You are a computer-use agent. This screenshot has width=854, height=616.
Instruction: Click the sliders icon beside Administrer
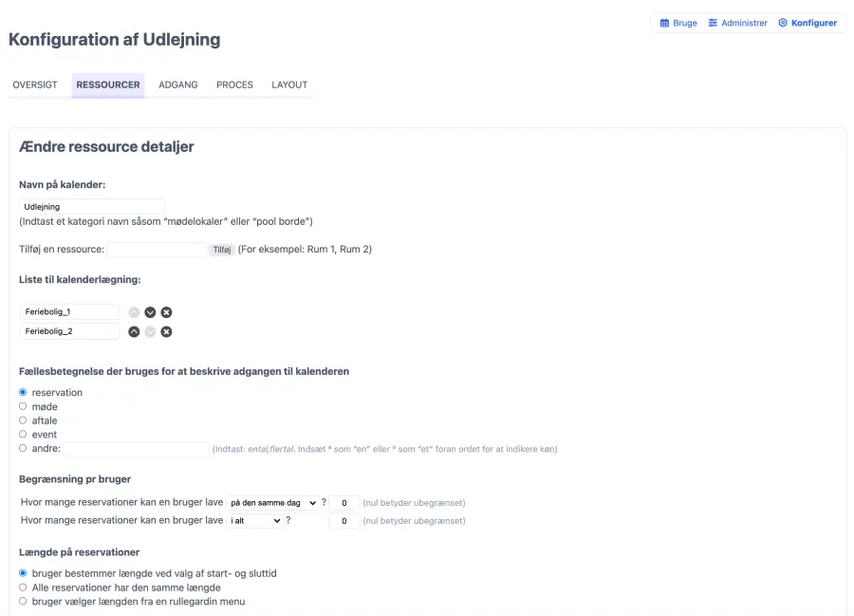click(713, 23)
